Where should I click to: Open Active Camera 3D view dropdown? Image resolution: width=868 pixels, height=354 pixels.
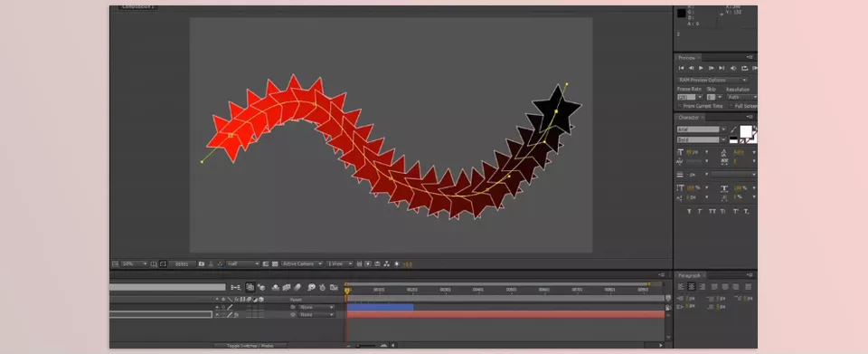pyautogui.click(x=302, y=264)
